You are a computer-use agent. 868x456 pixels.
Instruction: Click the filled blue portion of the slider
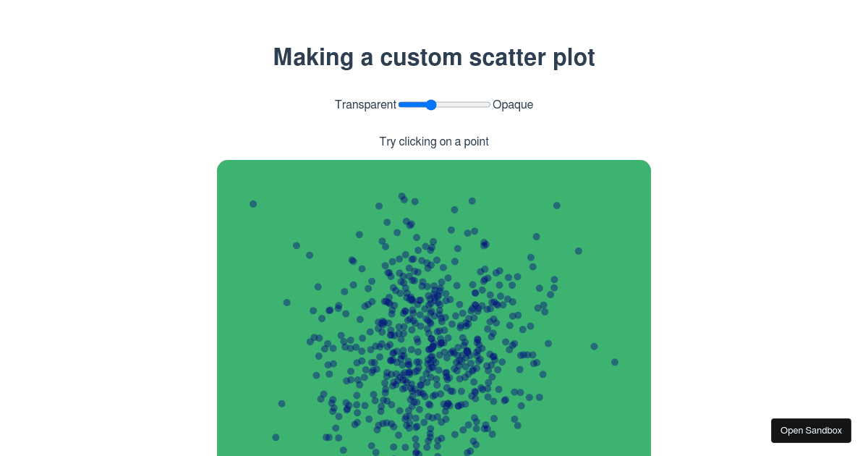(x=412, y=105)
